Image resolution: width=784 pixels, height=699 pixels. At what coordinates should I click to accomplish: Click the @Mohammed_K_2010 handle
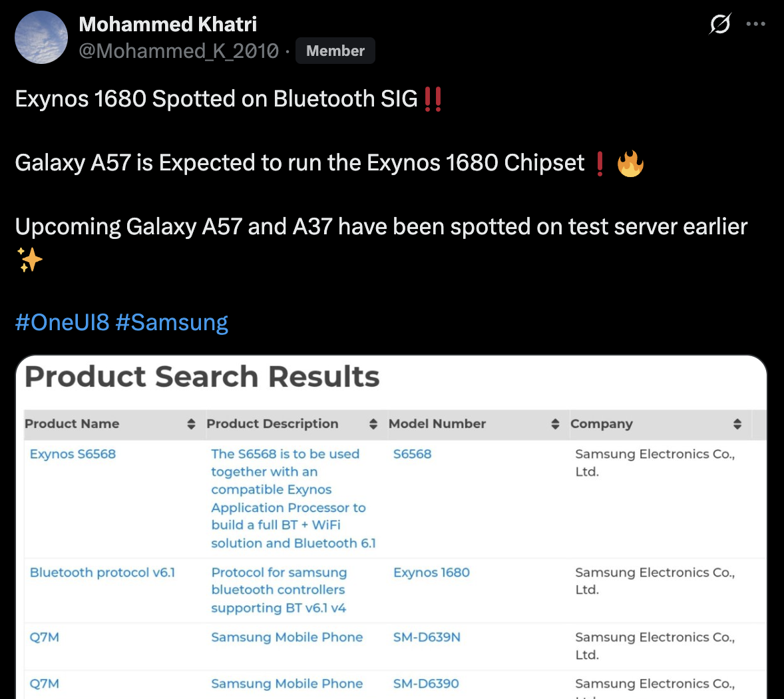point(178,51)
